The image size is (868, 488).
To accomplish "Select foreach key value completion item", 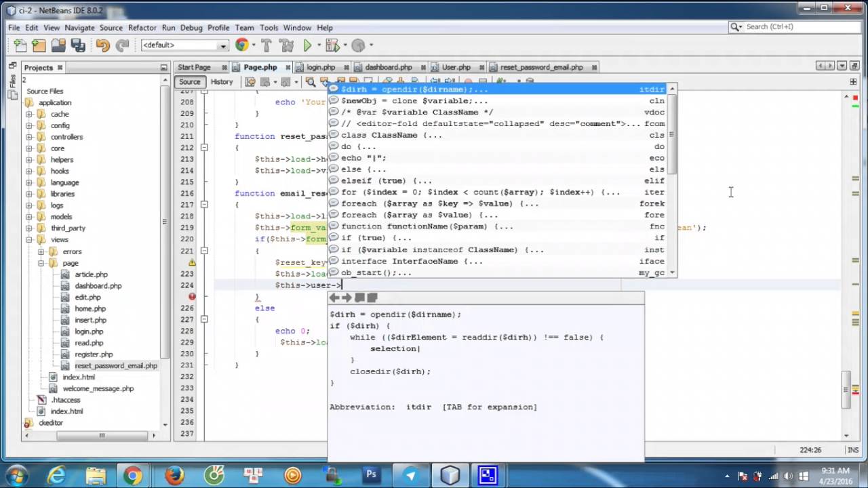I will click(x=498, y=203).
